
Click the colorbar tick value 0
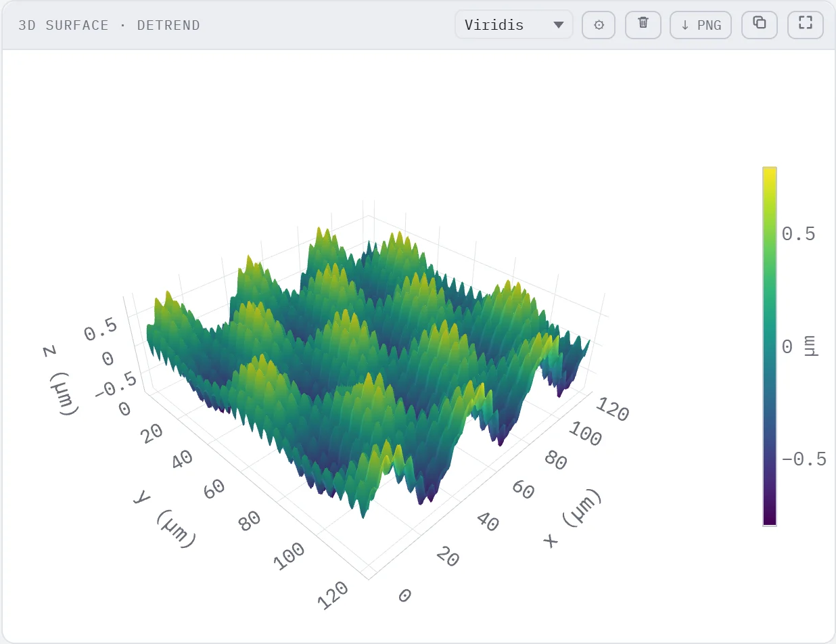[x=787, y=346]
